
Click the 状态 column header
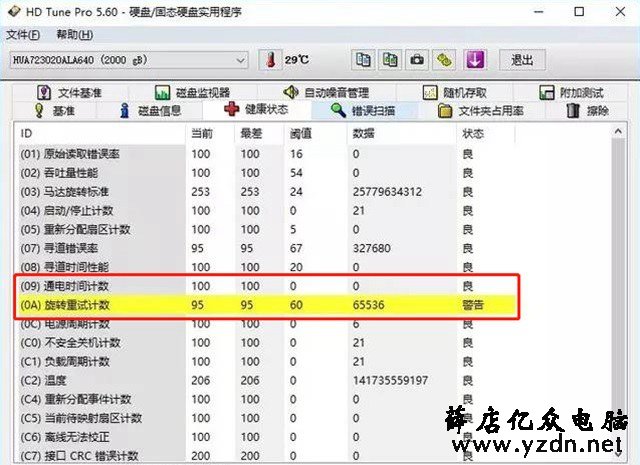pos(486,133)
